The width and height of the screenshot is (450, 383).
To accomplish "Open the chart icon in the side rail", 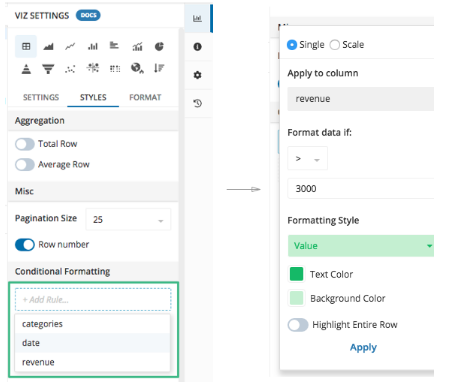I will click(x=197, y=18).
